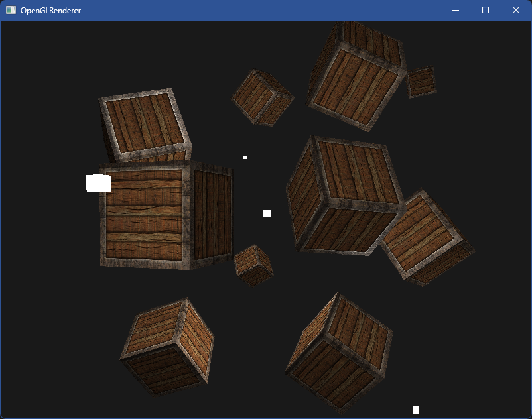
Task: Click the OpenGLRenderer app icon in title bar
Action: [11, 10]
